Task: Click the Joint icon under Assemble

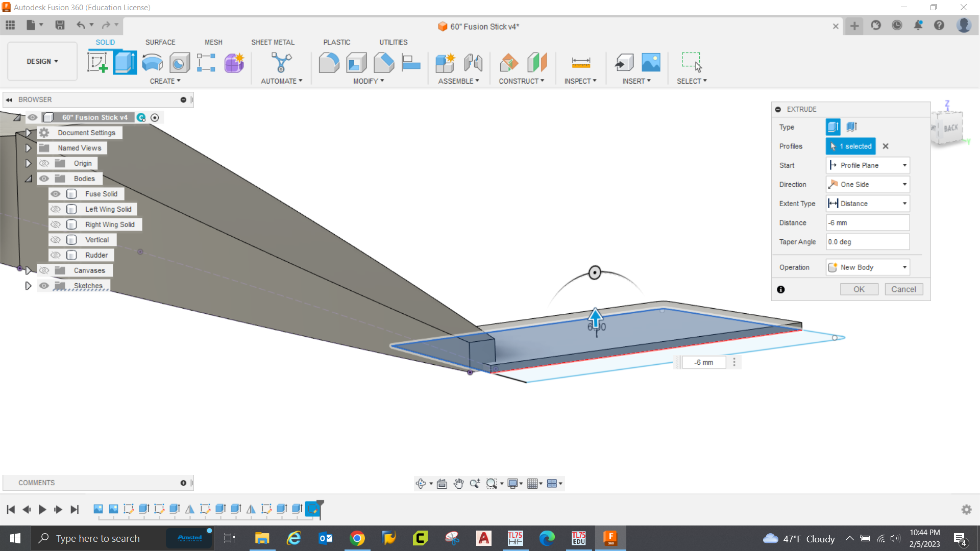Action: point(473,63)
